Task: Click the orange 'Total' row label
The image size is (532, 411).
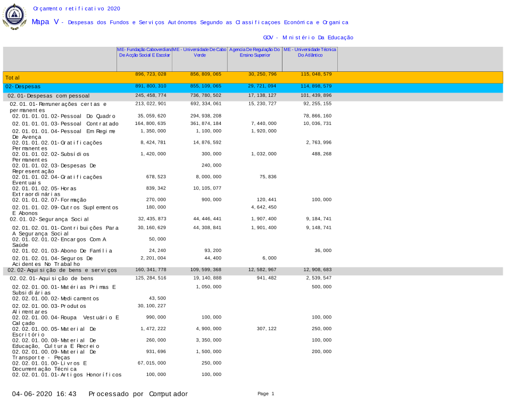Action: tap(12, 78)
